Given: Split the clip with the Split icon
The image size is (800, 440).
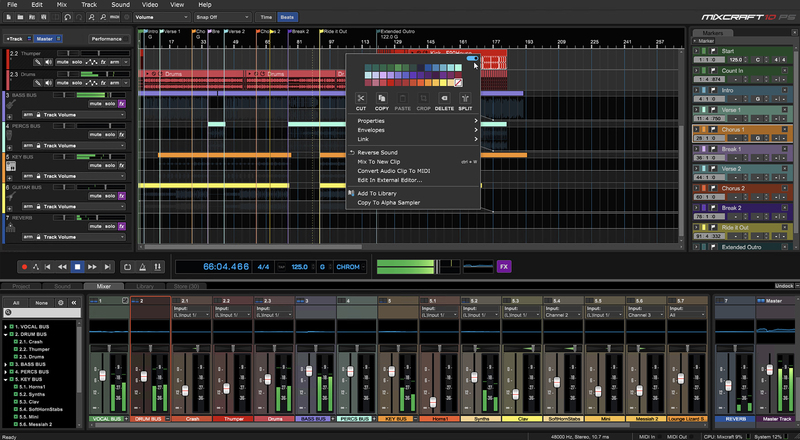Looking at the screenshot, I should click(465, 99).
